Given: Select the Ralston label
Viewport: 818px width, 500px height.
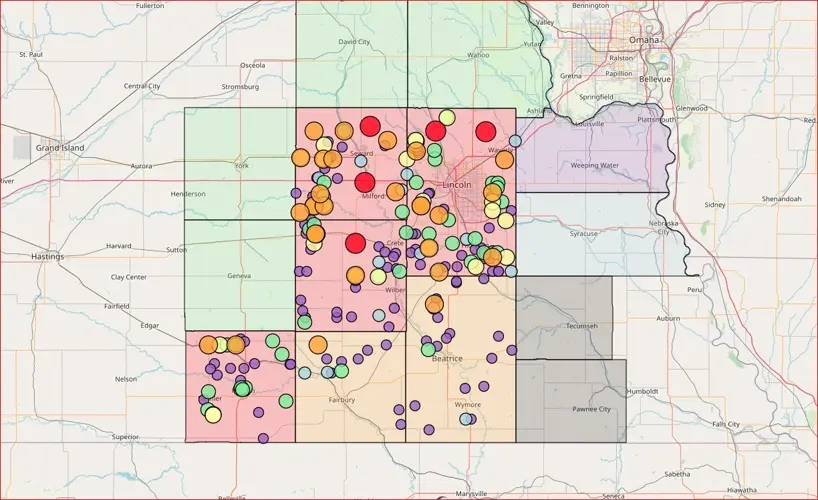Looking at the screenshot, I should [x=621, y=58].
